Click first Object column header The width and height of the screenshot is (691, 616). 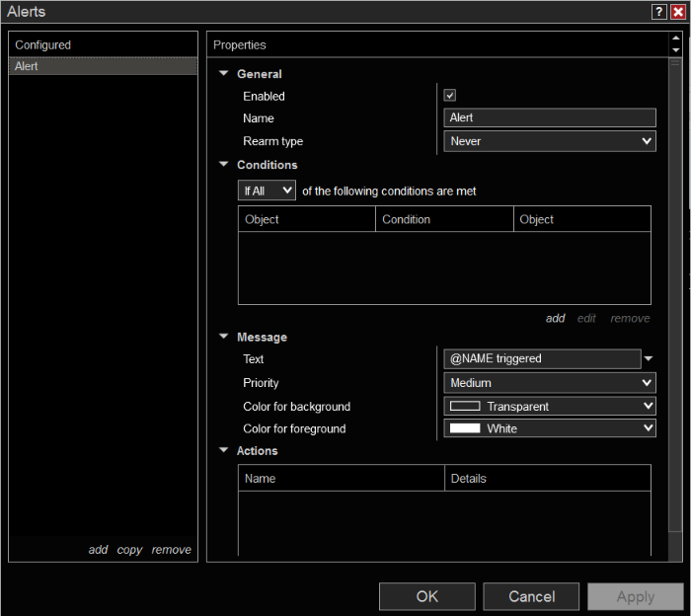coord(307,219)
